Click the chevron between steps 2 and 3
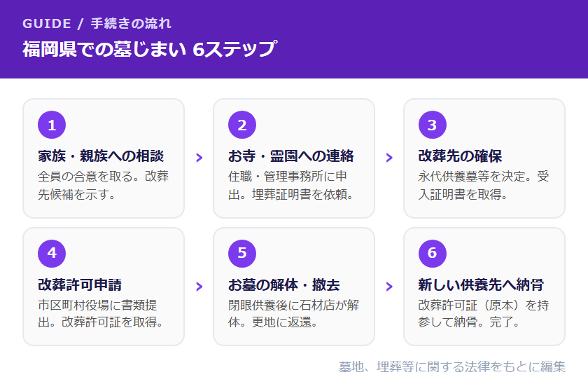This screenshot has height=391, width=588. (x=389, y=158)
